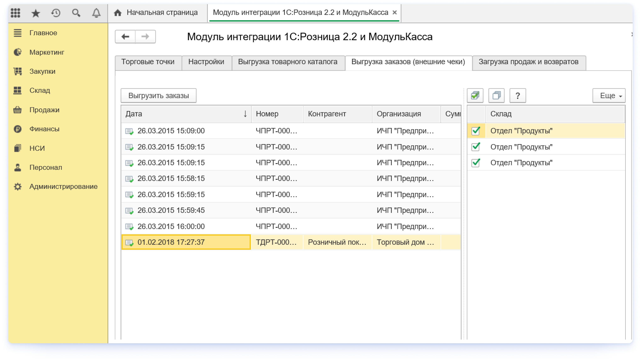Open Склад section in sidebar
The image size is (641, 364).
pyautogui.click(x=40, y=90)
